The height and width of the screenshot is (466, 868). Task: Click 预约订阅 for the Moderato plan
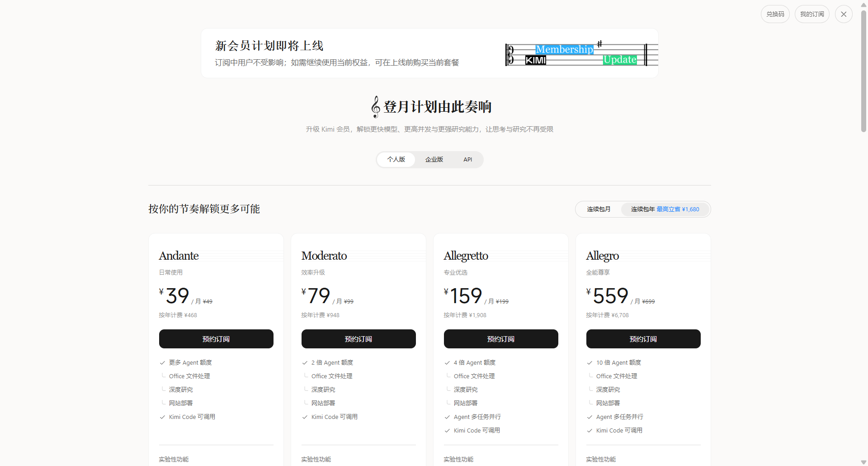tap(359, 339)
